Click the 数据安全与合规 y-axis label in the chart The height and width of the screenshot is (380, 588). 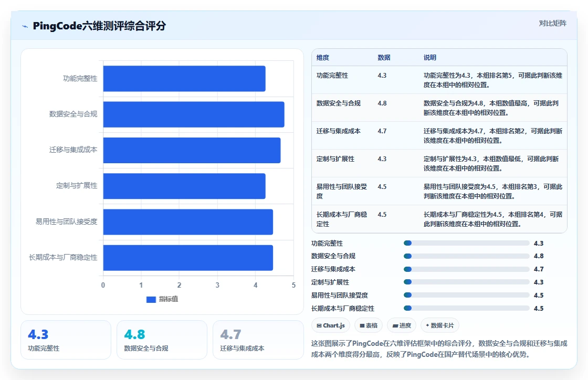pyautogui.click(x=73, y=114)
